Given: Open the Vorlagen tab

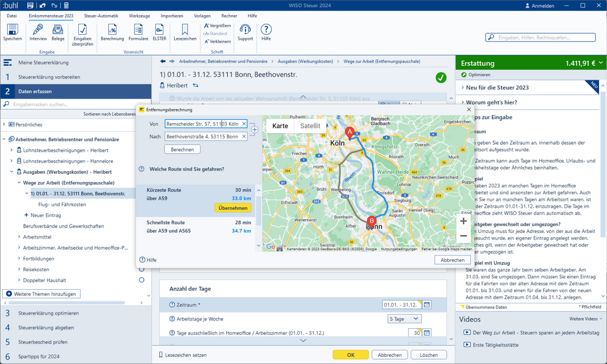Looking at the screenshot, I should pyautogui.click(x=202, y=16).
